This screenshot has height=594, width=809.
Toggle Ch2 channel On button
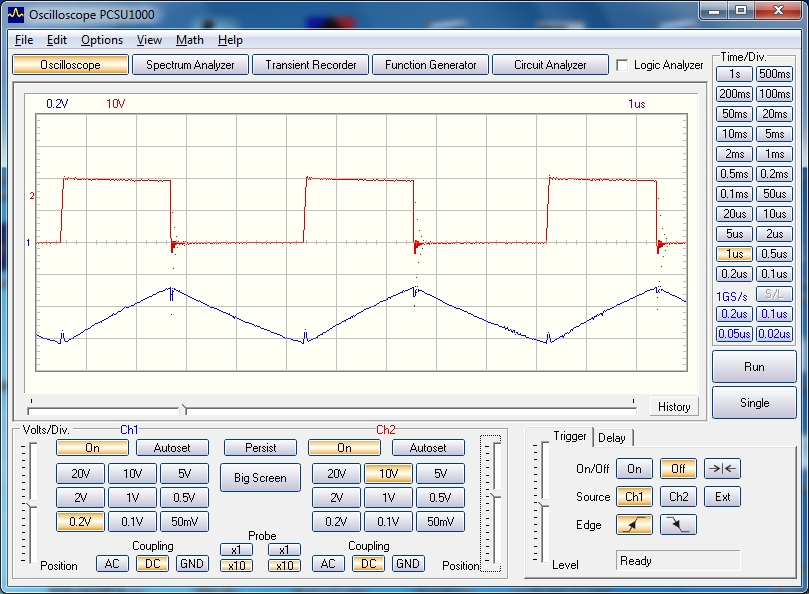(x=344, y=448)
